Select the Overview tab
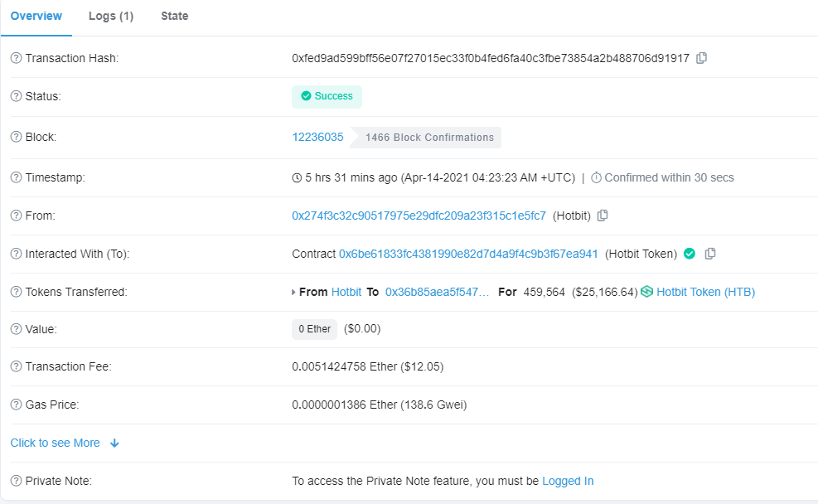The height and width of the screenshot is (504, 818). pos(36,17)
